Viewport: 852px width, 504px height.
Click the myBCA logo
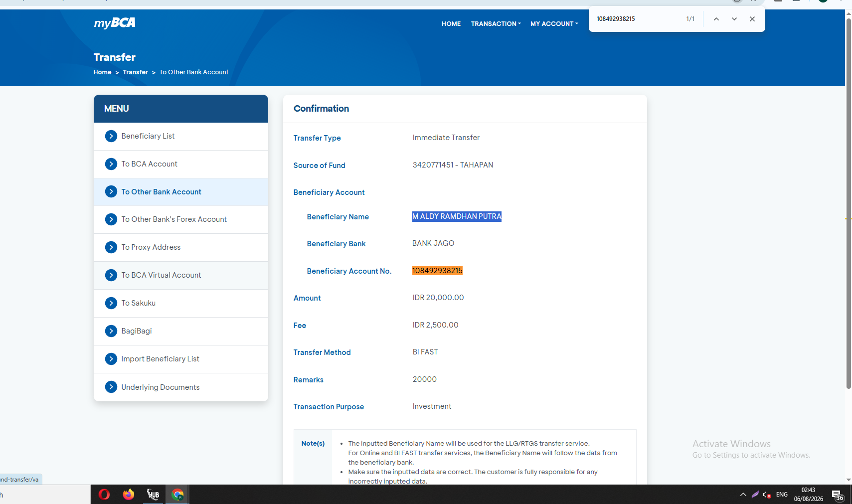(115, 23)
